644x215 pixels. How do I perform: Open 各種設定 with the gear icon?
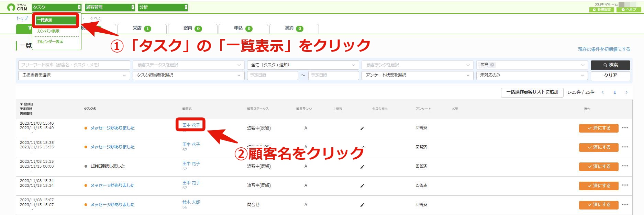point(601,10)
